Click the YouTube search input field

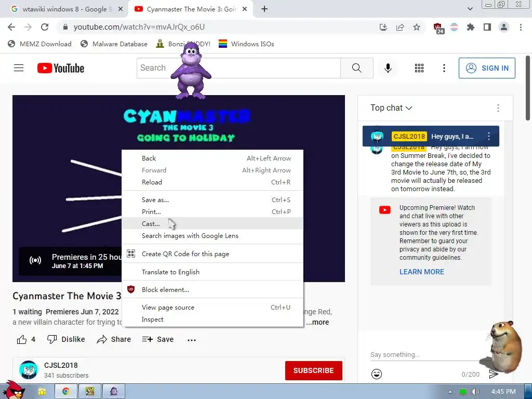coord(238,68)
